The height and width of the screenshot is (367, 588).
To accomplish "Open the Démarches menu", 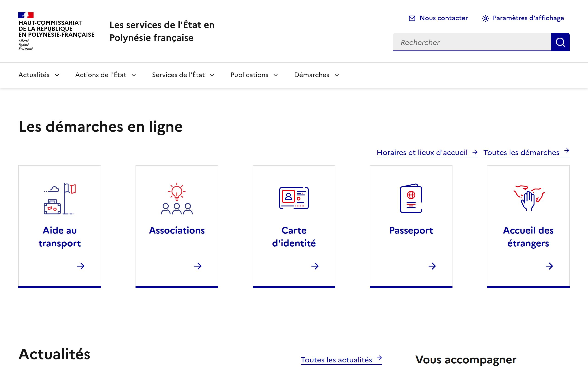I will tap(316, 75).
